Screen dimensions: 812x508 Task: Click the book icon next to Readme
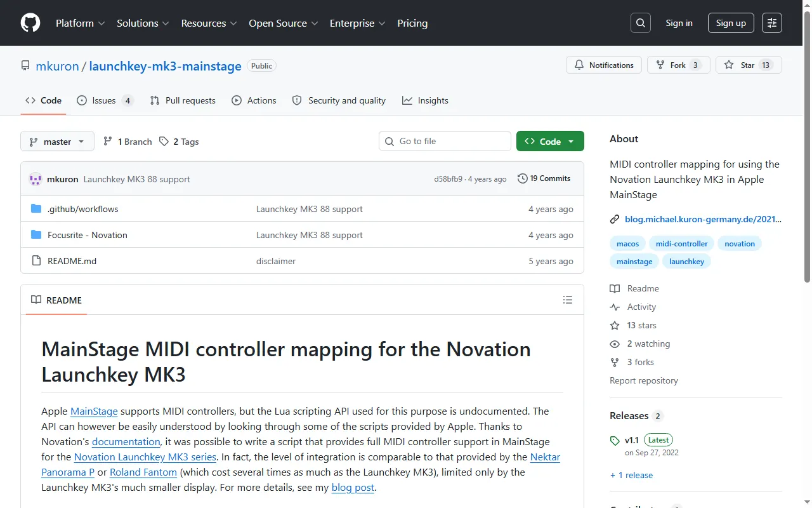pyautogui.click(x=615, y=288)
